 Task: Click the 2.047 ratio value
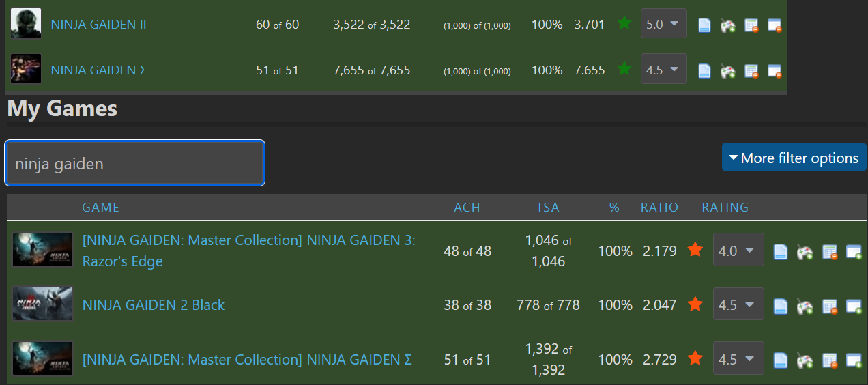click(660, 305)
